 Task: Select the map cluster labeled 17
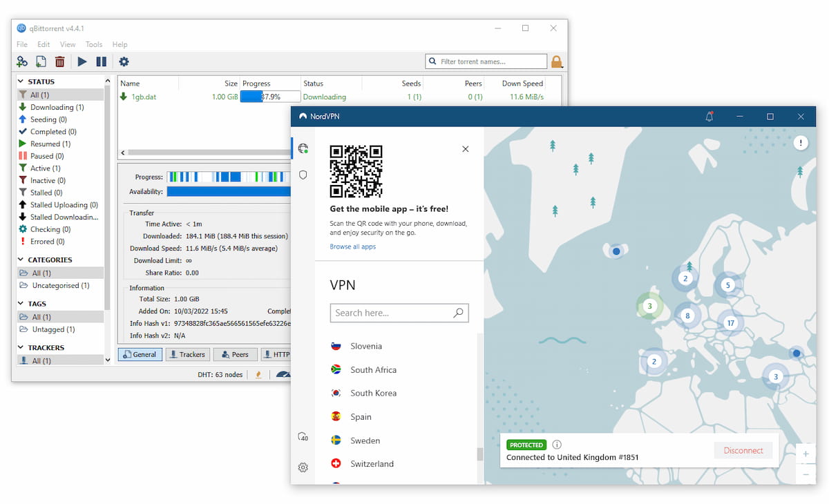coord(730,322)
